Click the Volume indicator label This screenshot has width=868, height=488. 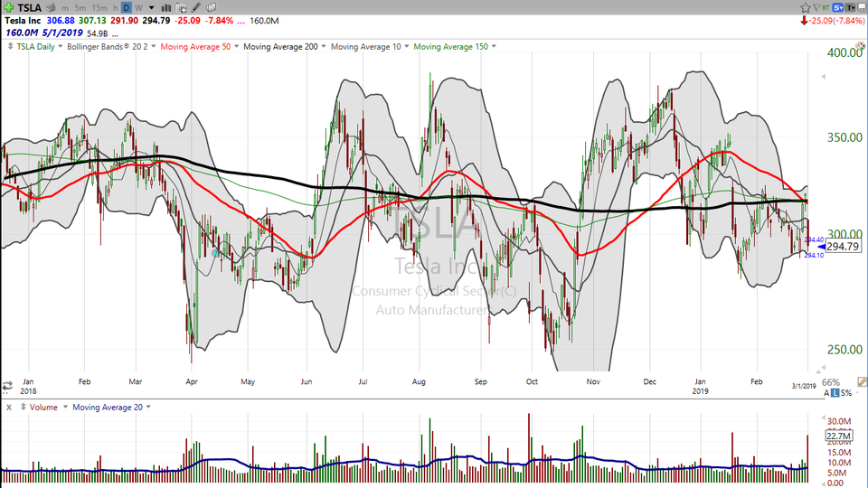click(x=43, y=408)
